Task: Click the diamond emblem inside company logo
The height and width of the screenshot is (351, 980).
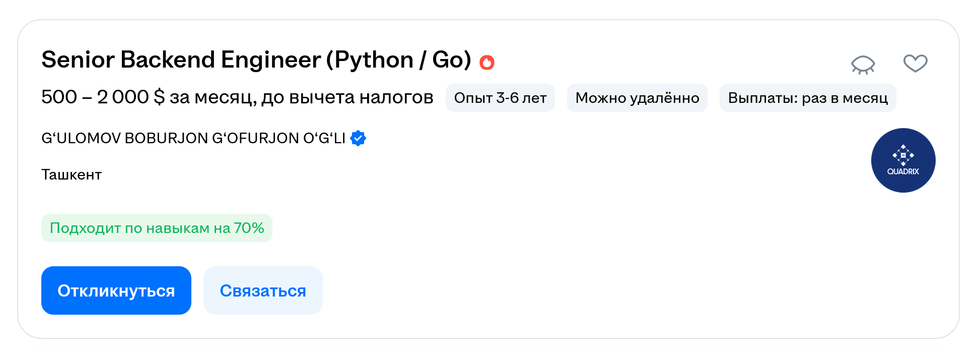Action: (903, 155)
